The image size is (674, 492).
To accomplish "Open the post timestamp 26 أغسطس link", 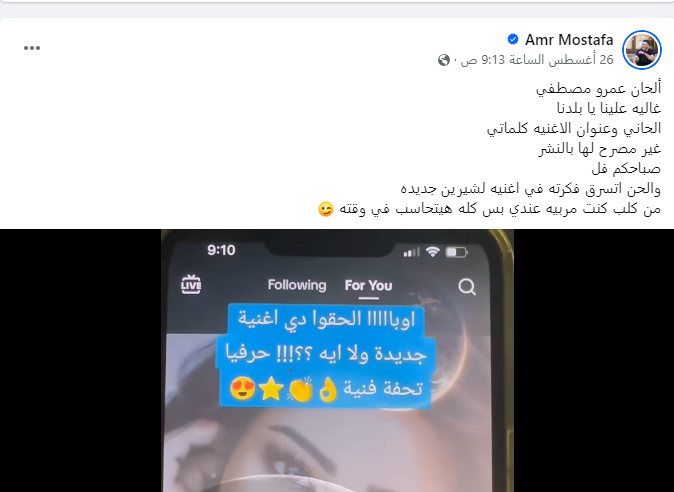I will click(x=537, y=60).
